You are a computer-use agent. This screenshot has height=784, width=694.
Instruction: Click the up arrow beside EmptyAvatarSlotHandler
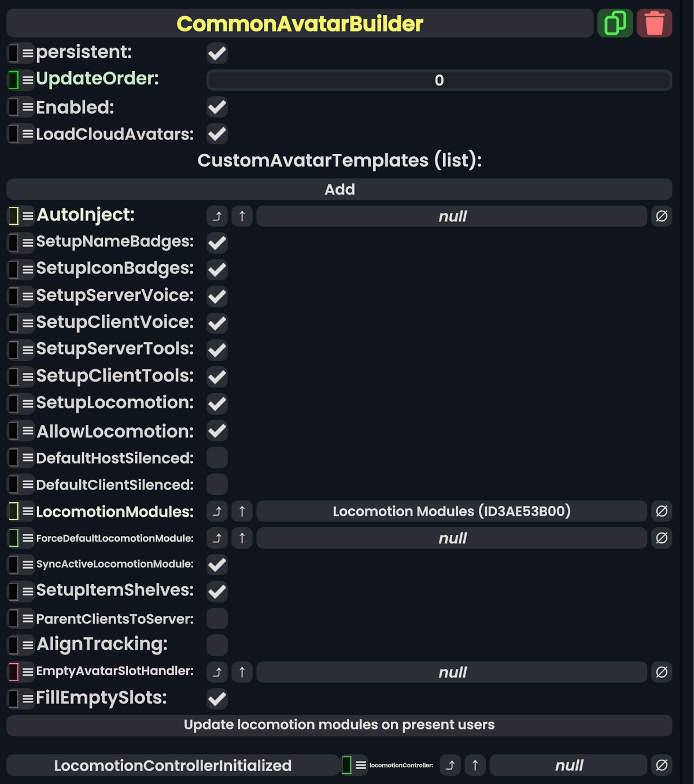(242, 672)
